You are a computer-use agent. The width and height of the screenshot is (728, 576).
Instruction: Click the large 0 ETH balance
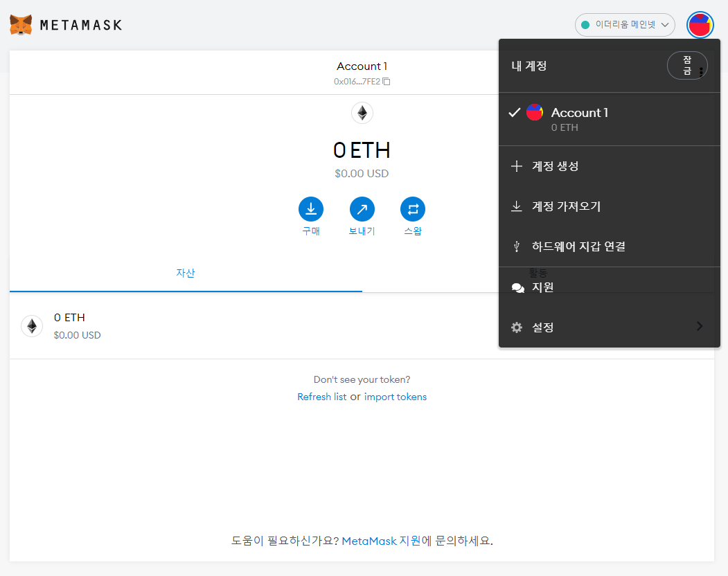(x=362, y=150)
